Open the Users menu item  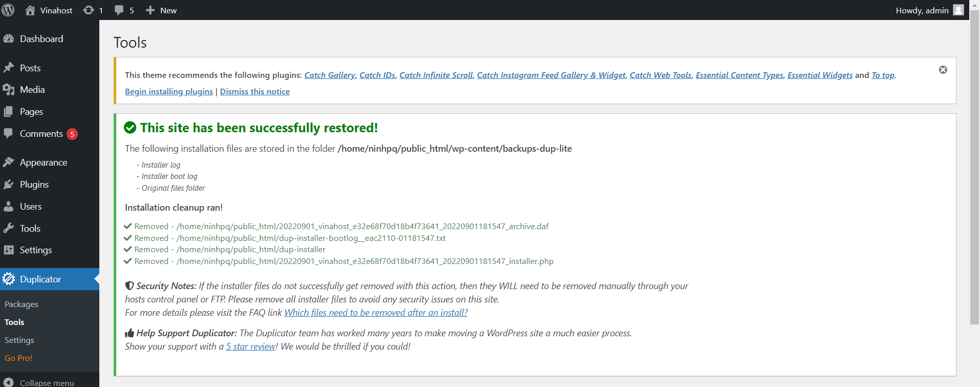tap(31, 207)
